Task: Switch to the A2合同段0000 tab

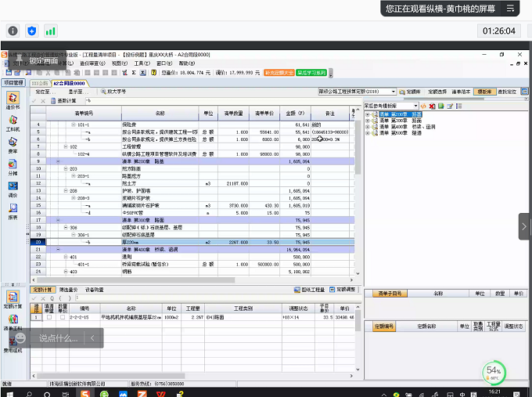Action: point(70,83)
